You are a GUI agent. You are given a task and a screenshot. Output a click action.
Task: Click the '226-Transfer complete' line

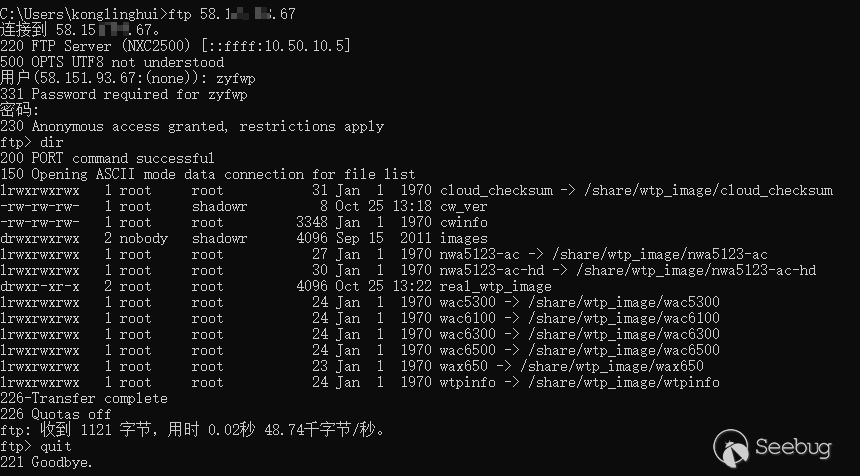pos(83,398)
